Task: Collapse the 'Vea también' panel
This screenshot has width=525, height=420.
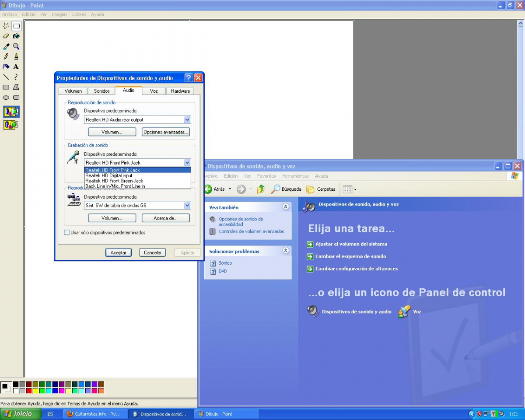Action: [x=286, y=206]
